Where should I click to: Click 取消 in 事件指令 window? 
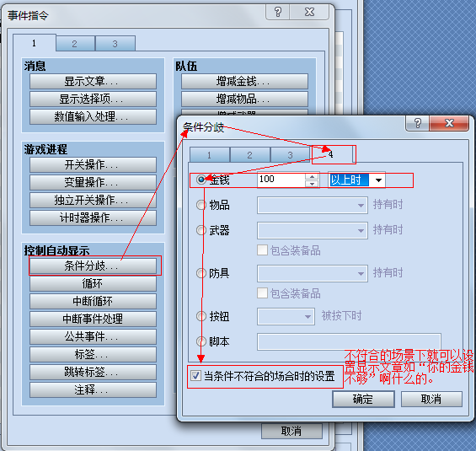[291, 431]
